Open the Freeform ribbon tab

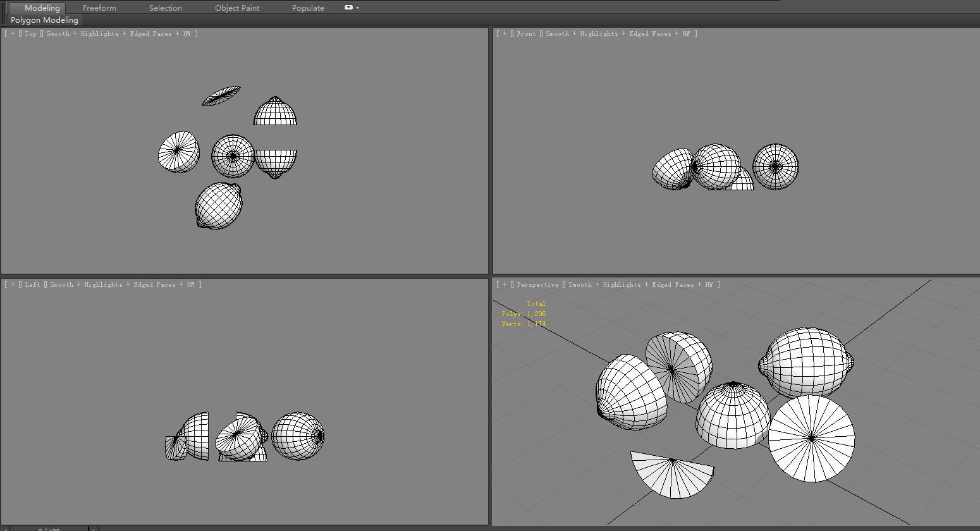click(x=99, y=8)
